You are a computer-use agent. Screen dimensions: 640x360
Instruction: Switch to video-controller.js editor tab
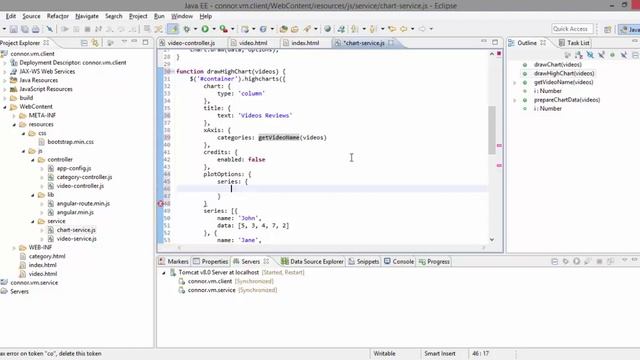191,43
